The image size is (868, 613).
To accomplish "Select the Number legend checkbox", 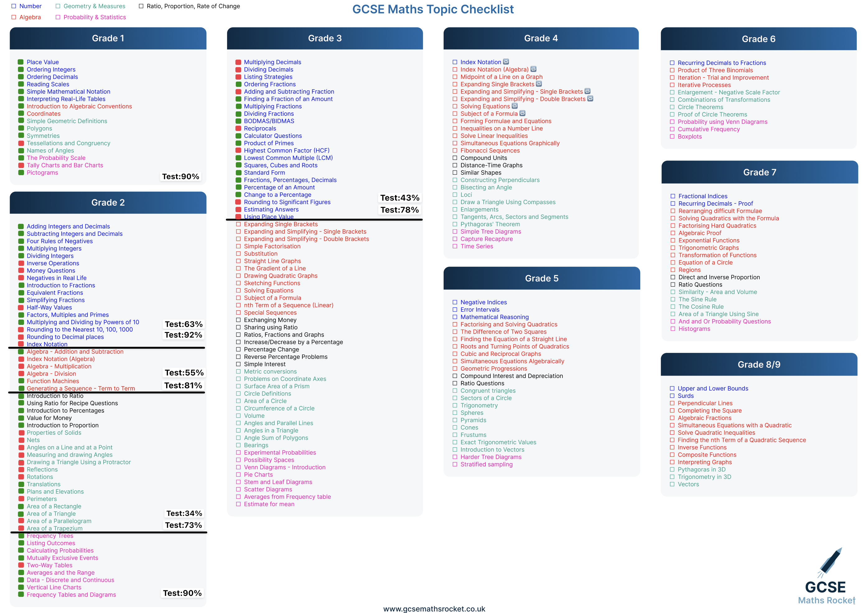I will click(x=14, y=6).
